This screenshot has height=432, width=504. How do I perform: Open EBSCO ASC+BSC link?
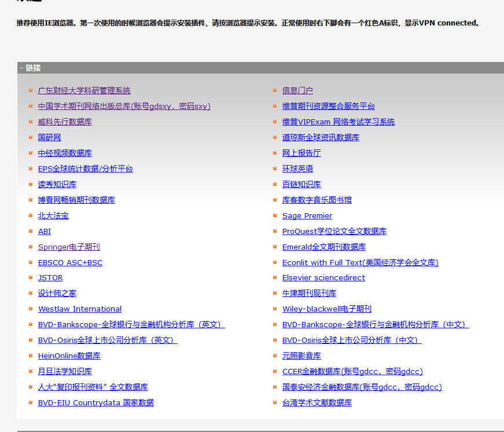[71, 262]
